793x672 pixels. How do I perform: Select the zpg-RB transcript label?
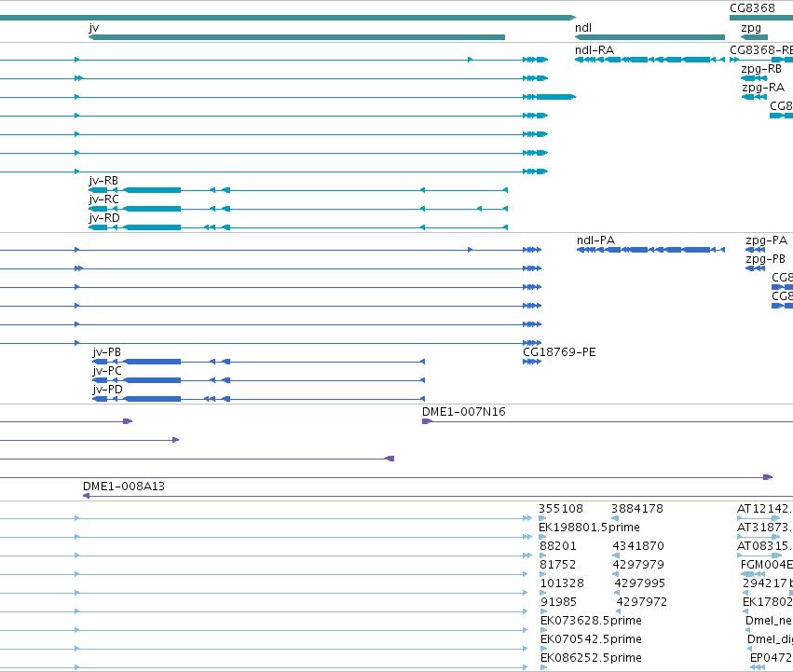coord(761,69)
